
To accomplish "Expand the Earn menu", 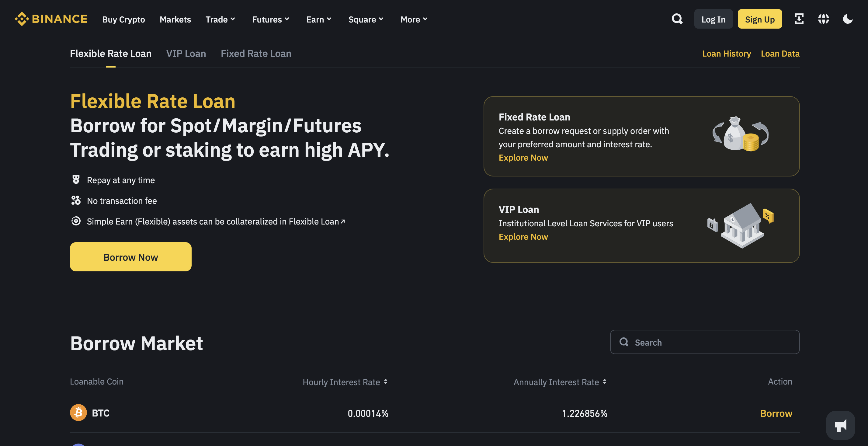I will click(x=319, y=19).
